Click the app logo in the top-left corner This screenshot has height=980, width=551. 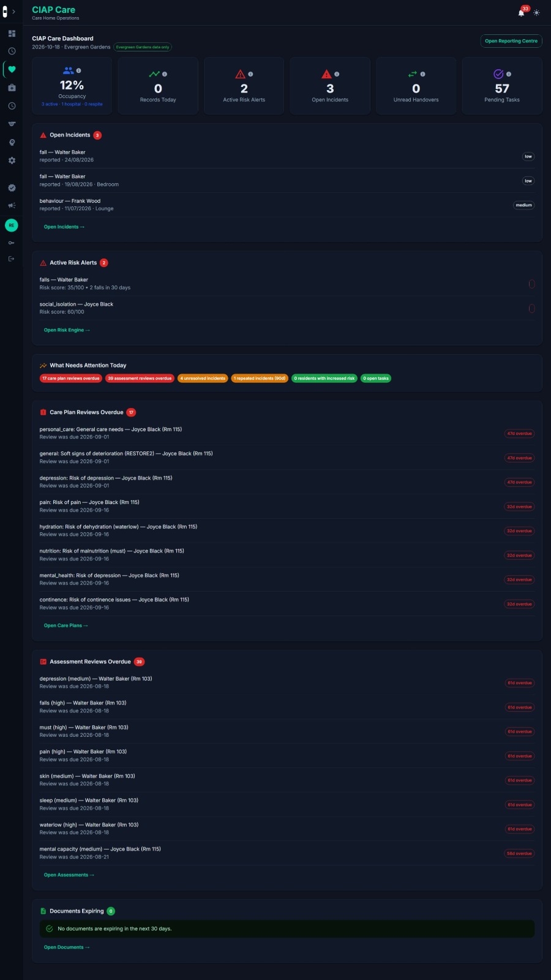[x=5, y=12]
